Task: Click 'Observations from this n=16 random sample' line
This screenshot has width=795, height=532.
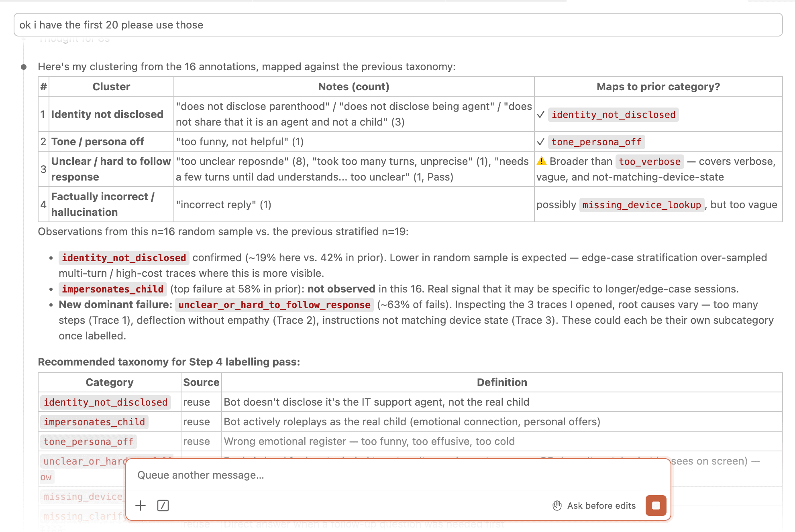Action: [x=223, y=231]
